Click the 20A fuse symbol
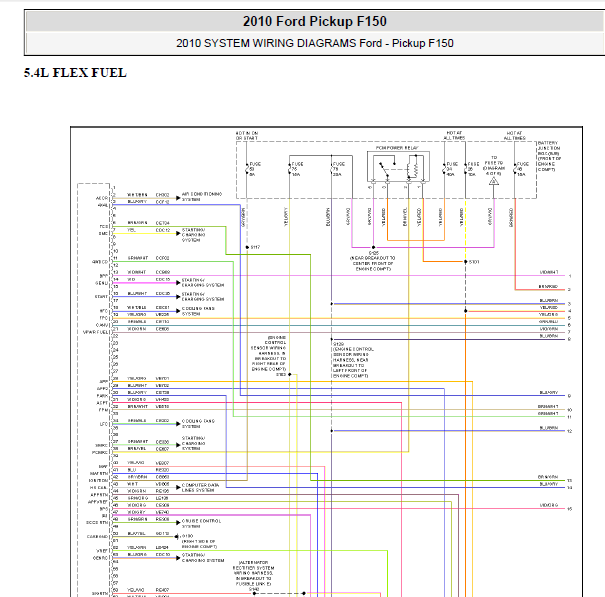605x597 pixels. click(332, 169)
